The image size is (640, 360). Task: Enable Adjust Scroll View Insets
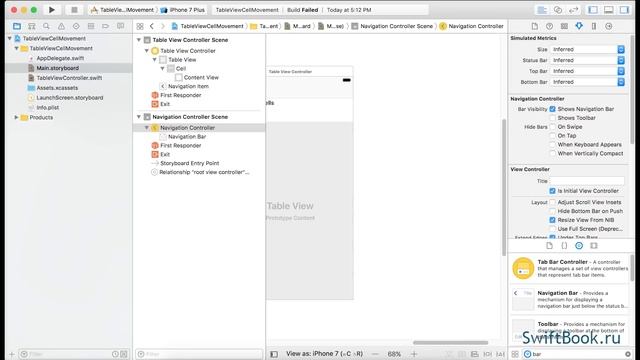click(x=552, y=202)
